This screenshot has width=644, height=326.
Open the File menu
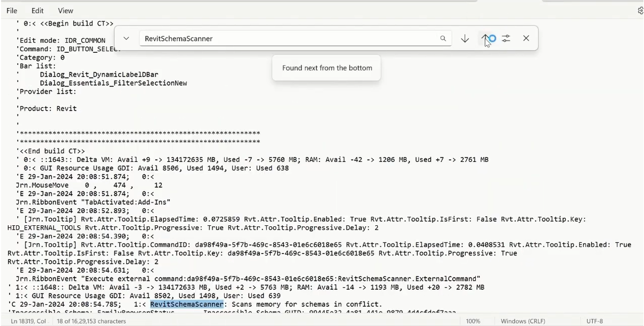(x=12, y=11)
